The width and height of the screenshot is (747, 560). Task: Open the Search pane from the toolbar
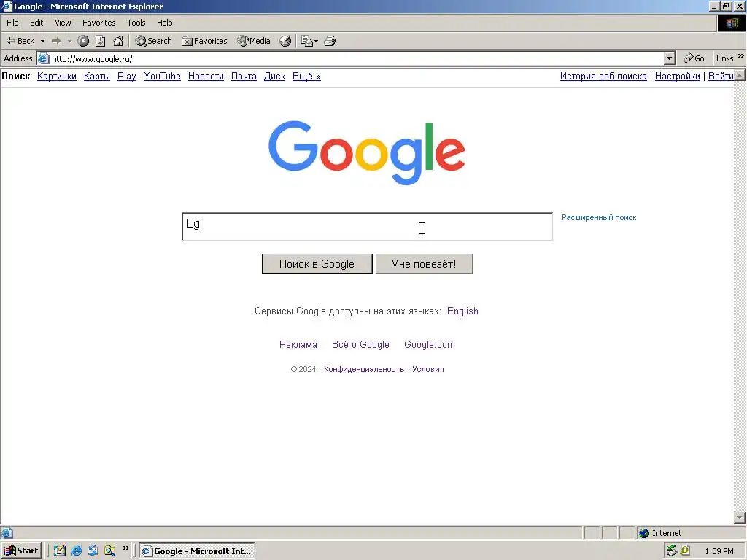point(153,41)
